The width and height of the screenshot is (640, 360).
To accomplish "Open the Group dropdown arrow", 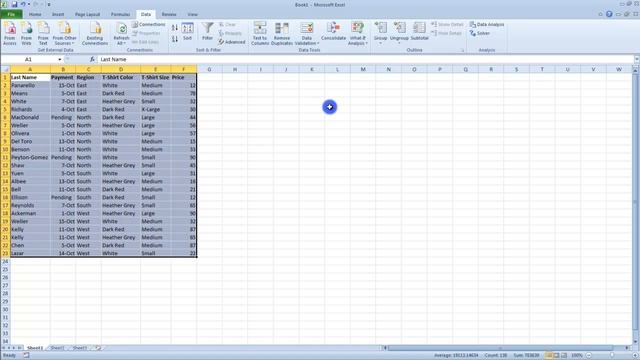I will pyautogui.click(x=380, y=42).
